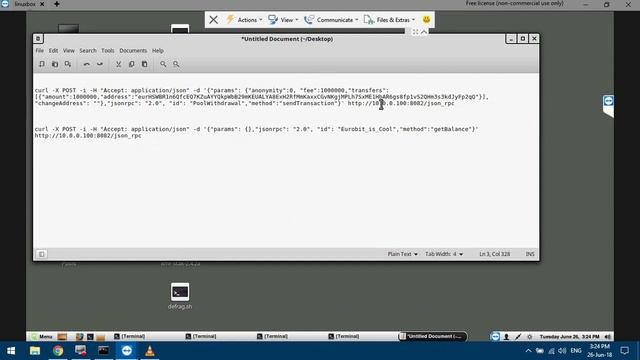Image resolution: width=640 pixels, height=360 pixels.
Task: Click the ENG language indicator in Windows tray
Action: [576, 351]
